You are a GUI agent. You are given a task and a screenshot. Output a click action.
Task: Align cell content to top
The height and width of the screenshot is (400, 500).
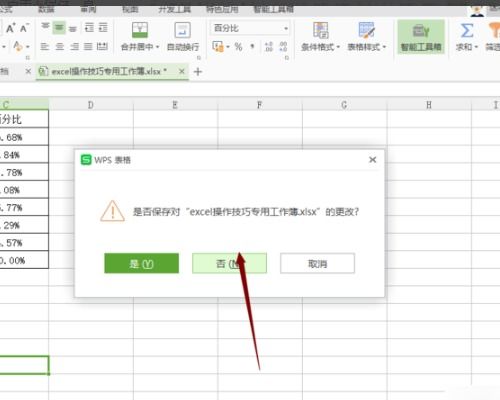45,27
